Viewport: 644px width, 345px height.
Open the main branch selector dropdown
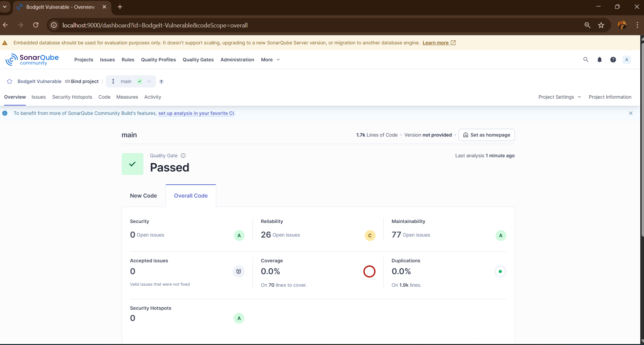click(131, 81)
